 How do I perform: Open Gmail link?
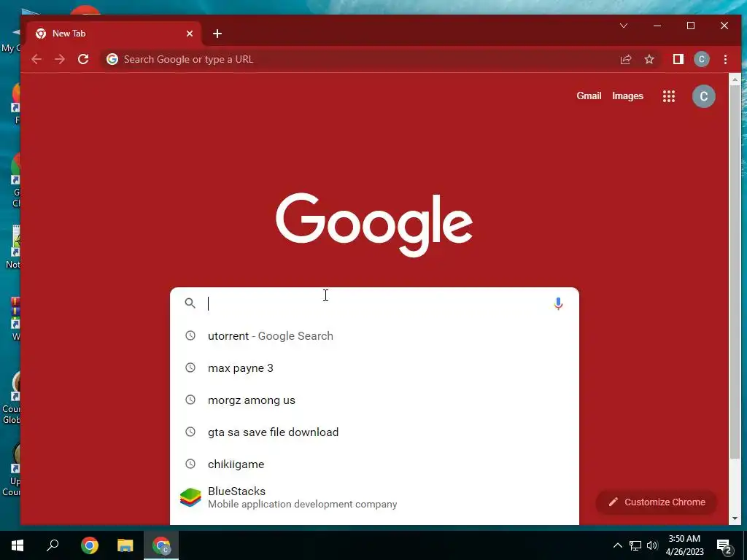[589, 96]
